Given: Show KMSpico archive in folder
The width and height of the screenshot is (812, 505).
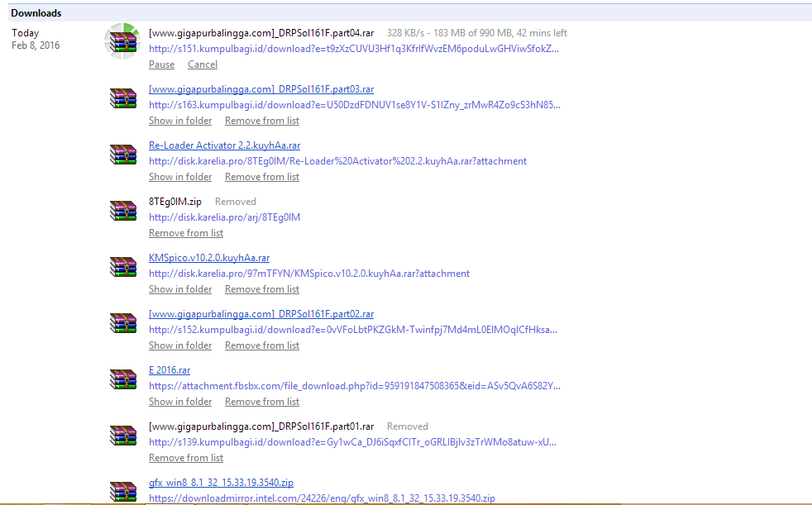Looking at the screenshot, I should [180, 289].
